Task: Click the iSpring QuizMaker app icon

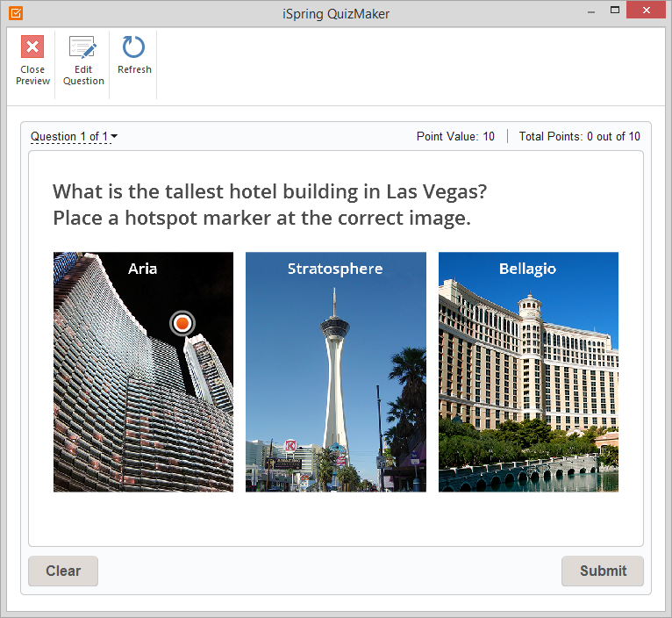Action: pos(16,13)
